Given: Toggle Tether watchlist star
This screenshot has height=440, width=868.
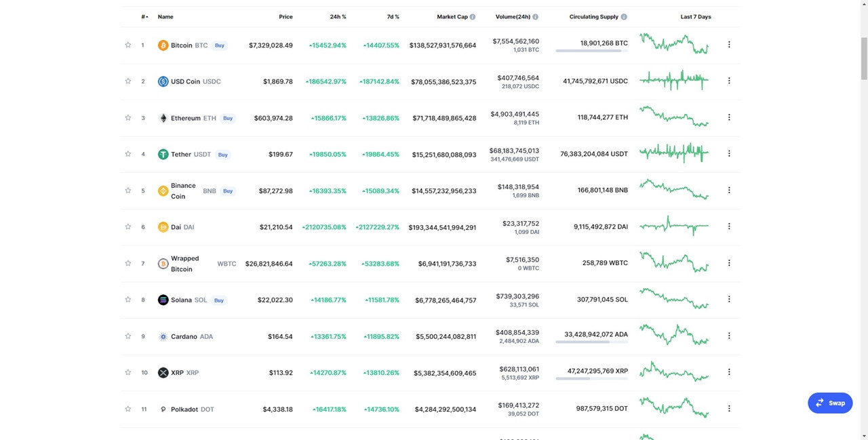Looking at the screenshot, I should 127,154.
